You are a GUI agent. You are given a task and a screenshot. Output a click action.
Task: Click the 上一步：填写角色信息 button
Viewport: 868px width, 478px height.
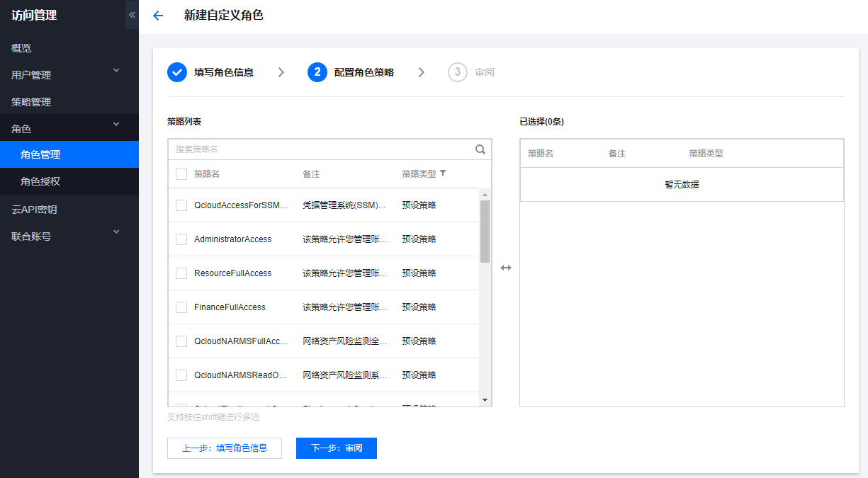(225, 448)
